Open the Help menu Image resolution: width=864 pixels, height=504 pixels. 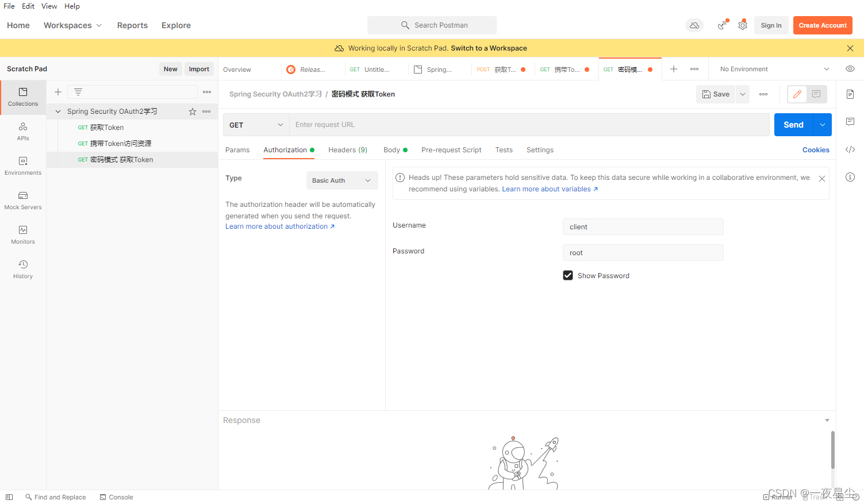pyautogui.click(x=72, y=6)
